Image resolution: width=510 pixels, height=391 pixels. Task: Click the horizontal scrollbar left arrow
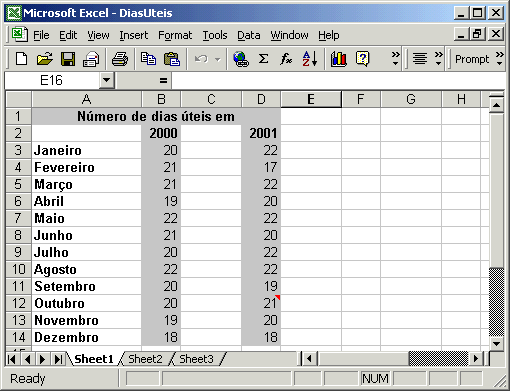tap(309, 359)
